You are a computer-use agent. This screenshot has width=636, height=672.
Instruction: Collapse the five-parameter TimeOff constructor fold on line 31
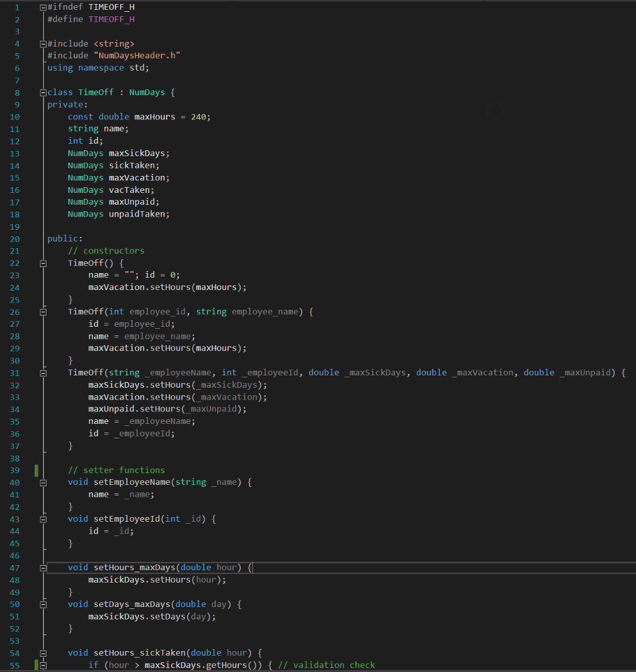43,373
